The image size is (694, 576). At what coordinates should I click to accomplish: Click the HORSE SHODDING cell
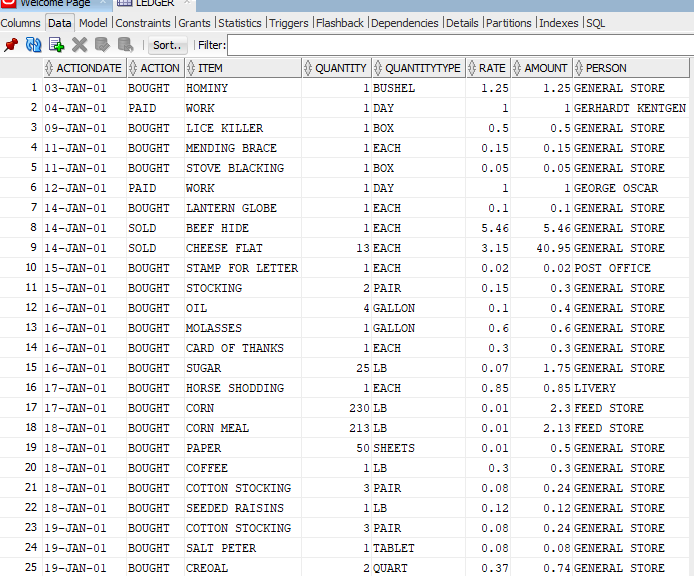point(243,388)
